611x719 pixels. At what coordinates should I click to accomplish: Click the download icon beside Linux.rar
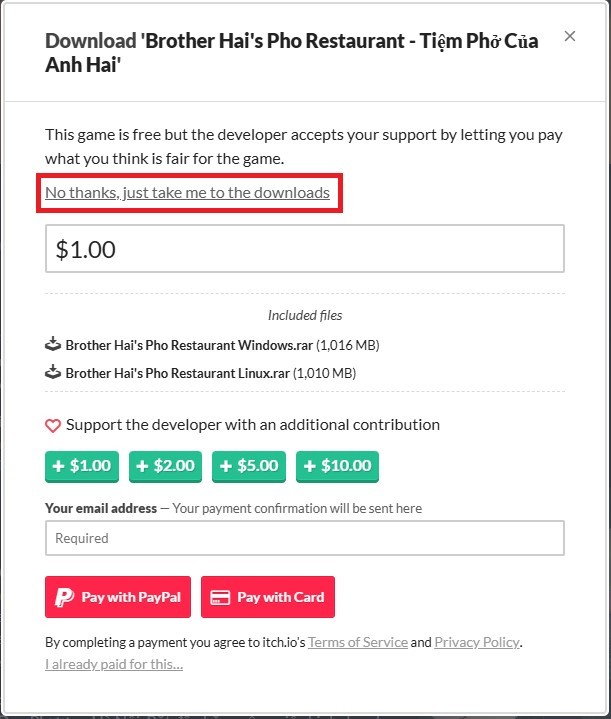[x=54, y=373]
